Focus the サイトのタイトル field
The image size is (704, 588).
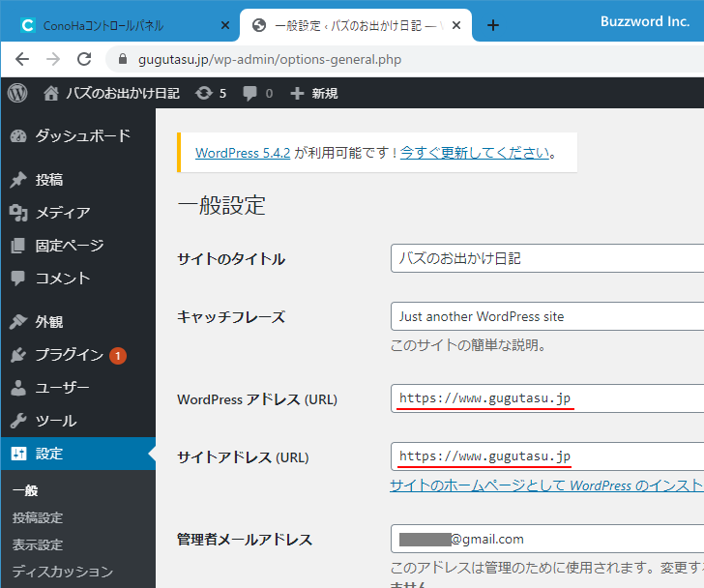(x=547, y=258)
